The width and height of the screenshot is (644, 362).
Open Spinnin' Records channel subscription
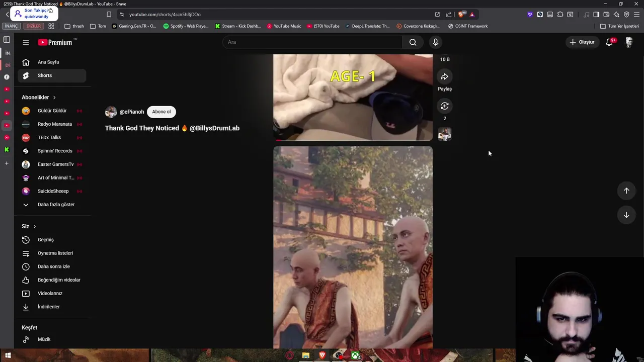(x=52, y=151)
